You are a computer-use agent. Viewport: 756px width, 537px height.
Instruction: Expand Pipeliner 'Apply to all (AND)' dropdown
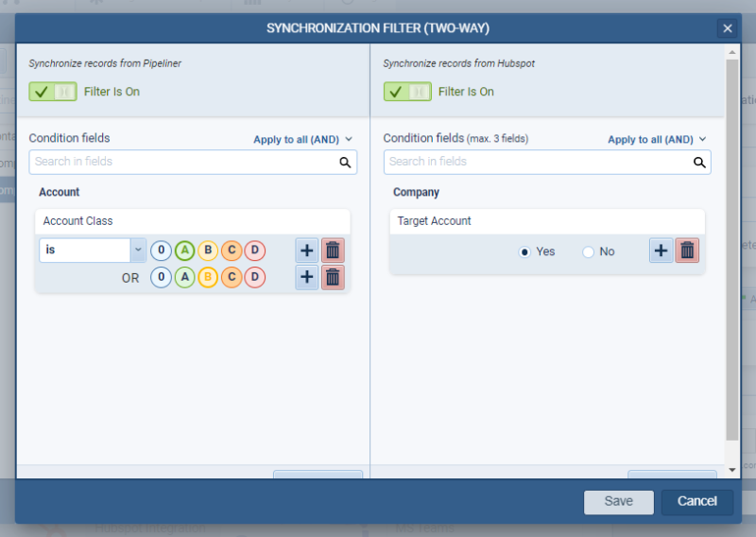point(302,139)
